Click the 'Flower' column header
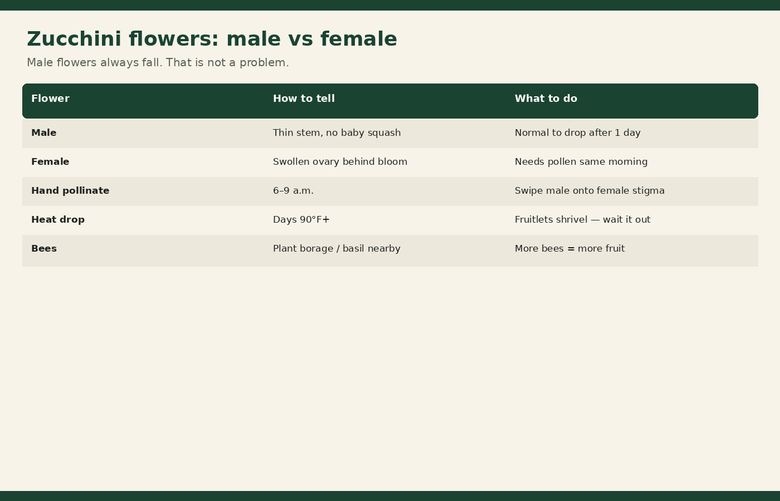 click(50, 99)
